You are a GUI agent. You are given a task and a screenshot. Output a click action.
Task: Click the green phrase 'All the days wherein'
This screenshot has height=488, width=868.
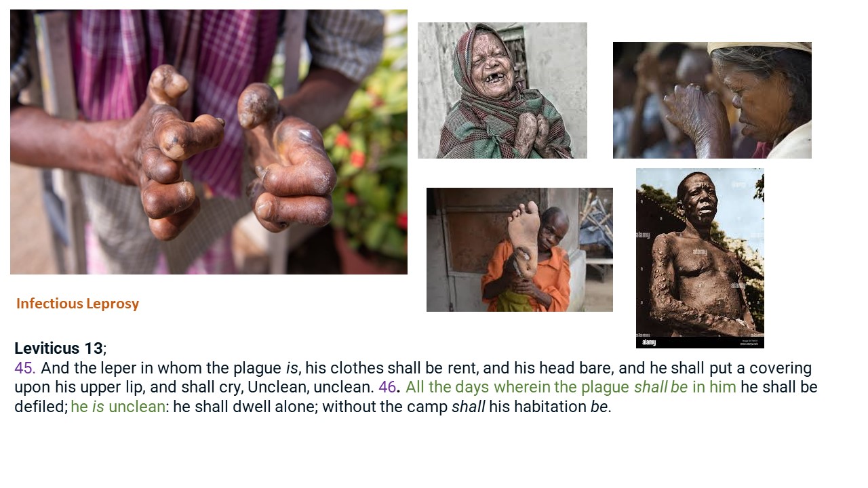pos(478,387)
